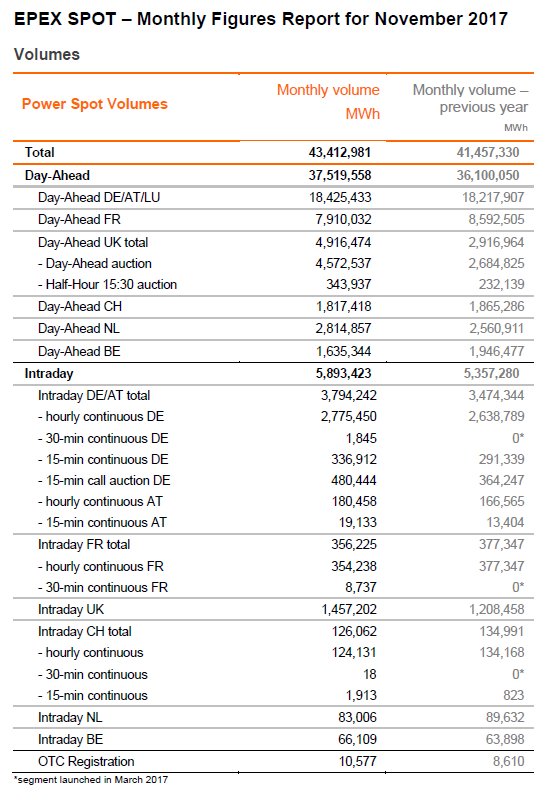Select the Half-Hour 15:30 auction row
This screenshot has height=801, width=550.
pos(273,284)
